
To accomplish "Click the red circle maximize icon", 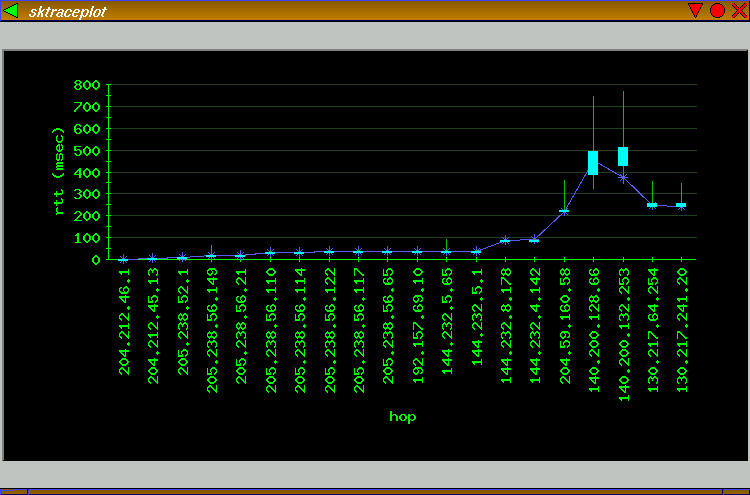I will (x=717, y=11).
